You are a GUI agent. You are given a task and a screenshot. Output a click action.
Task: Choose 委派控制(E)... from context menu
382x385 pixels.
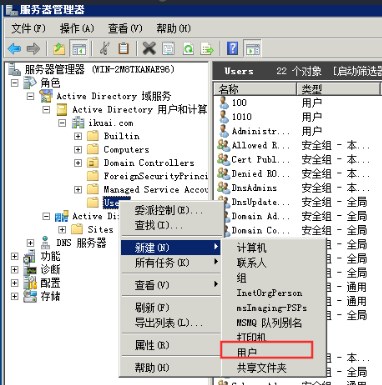pyautogui.click(x=171, y=210)
